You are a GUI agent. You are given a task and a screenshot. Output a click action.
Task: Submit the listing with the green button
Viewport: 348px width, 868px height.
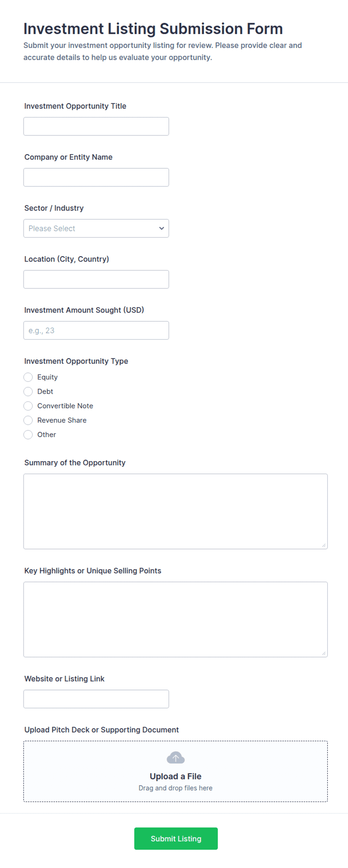point(176,838)
